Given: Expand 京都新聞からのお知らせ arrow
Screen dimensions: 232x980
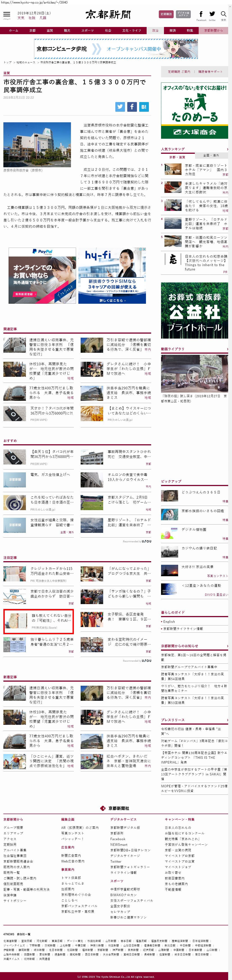Looking at the screenshot, I should [227, 646].
